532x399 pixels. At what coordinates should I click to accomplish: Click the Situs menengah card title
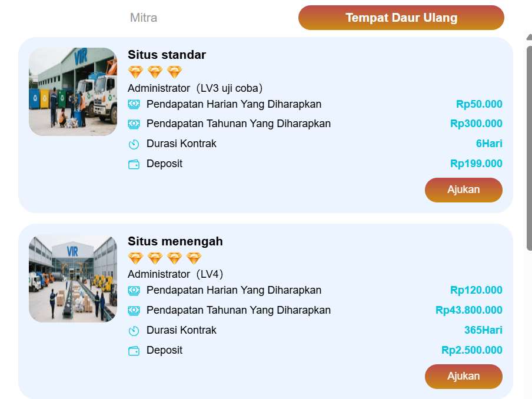tap(175, 241)
